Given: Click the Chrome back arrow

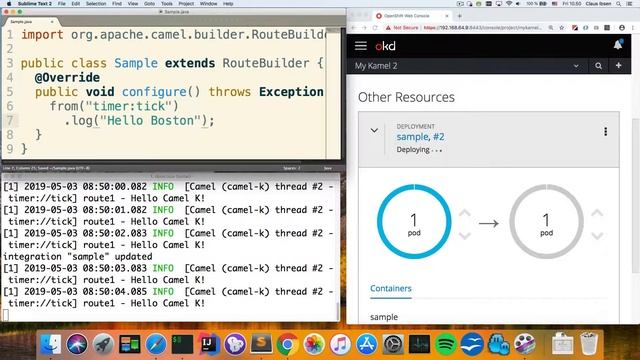Looking at the screenshot, I should click(354, 28).
